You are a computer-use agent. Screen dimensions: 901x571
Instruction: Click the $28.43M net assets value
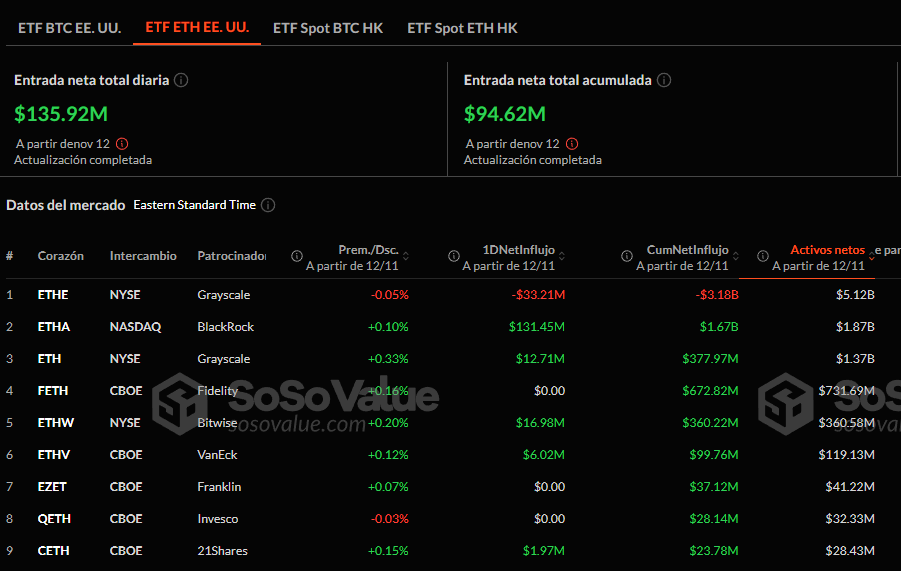[x=850, y=551]
